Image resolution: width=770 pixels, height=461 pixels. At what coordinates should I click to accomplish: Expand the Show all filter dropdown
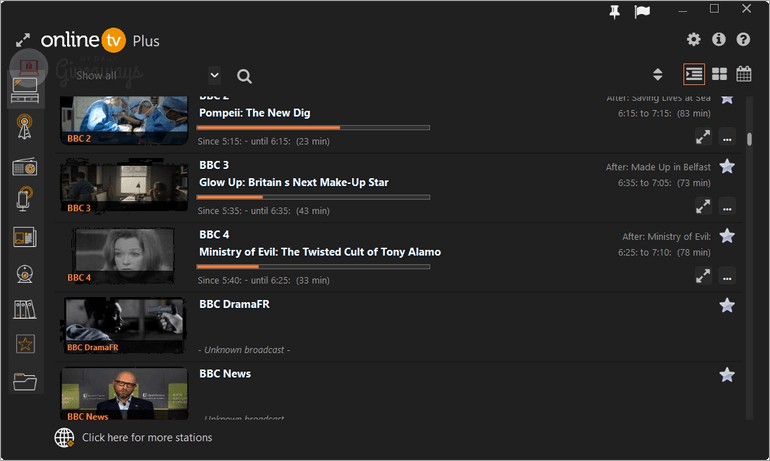[x=214, y=75]
